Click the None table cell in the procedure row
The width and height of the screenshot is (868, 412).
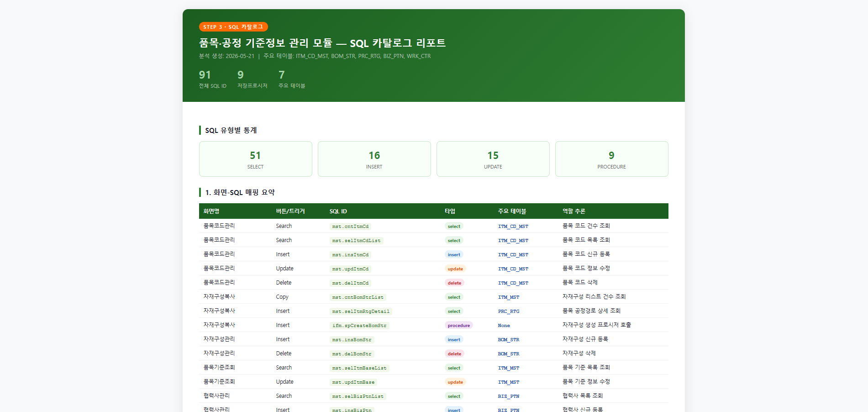click(x=504, y=326)
